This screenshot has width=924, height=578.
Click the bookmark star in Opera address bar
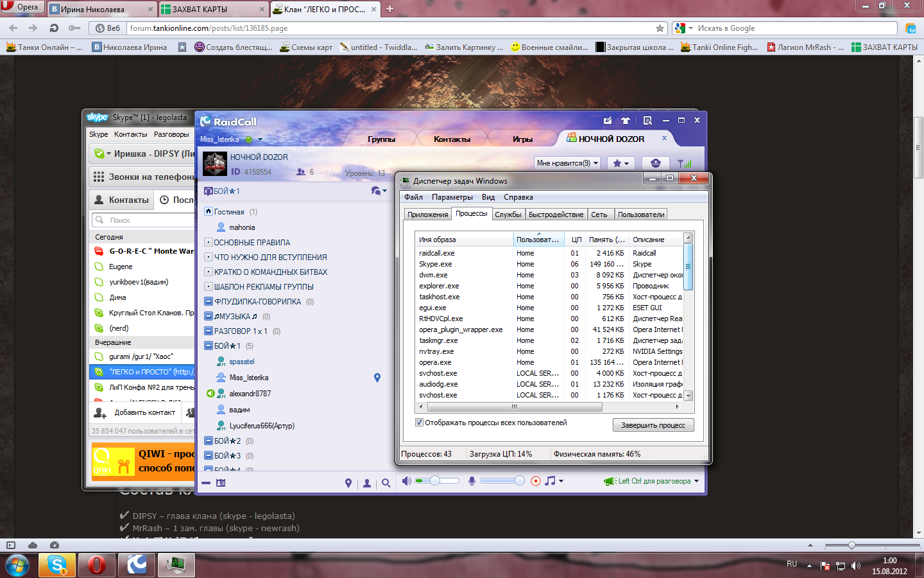tap(660, 28)
